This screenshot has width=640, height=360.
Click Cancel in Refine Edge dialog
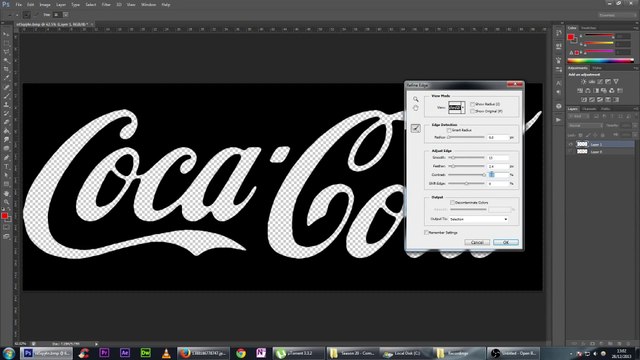coord(477,242)
